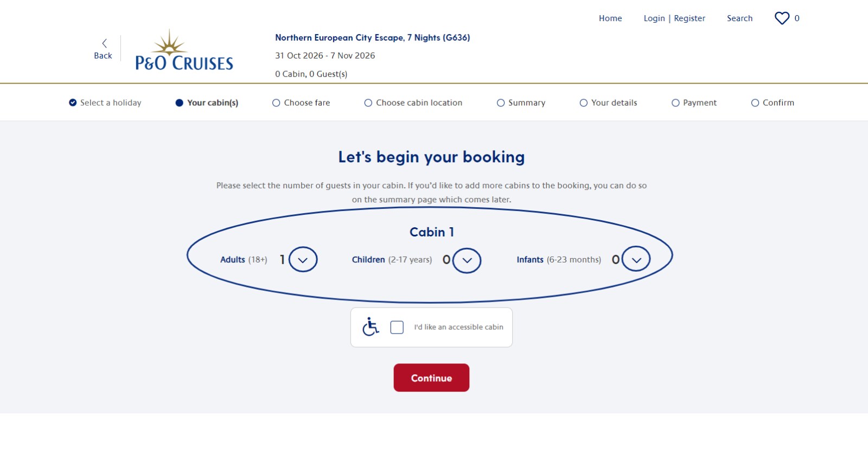The height and width of the screenshot is (461, 868).
Task: Go to the Home menu item
Action: (x=610, y=18)
